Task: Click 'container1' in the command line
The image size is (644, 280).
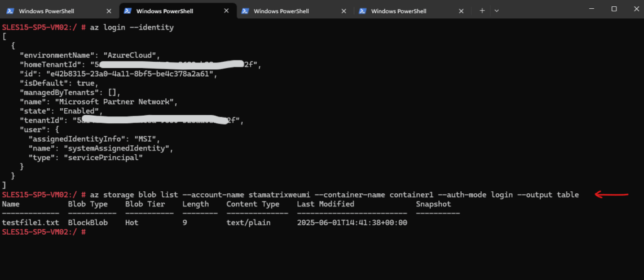Action: click(x=411, y=194)
